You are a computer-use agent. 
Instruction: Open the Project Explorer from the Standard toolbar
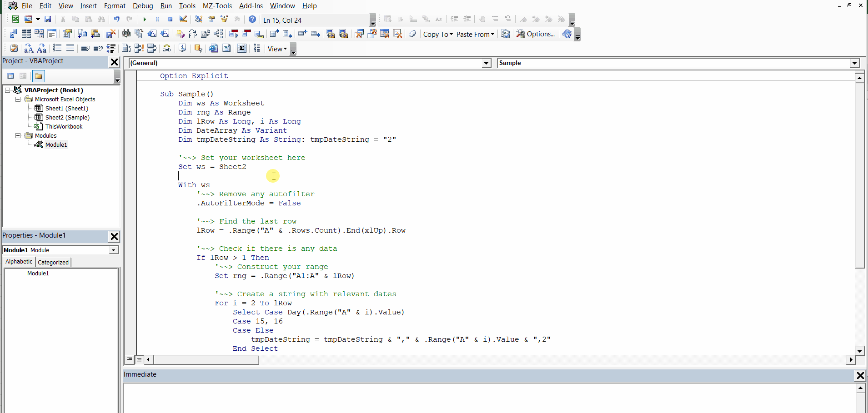click(x=199, y=19)
